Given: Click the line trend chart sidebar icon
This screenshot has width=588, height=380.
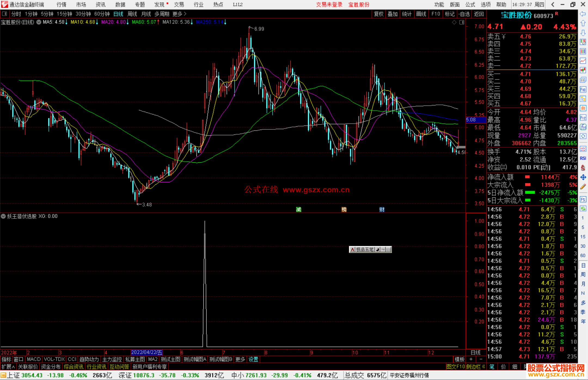Looking at the screenshot, I should 583,61.
